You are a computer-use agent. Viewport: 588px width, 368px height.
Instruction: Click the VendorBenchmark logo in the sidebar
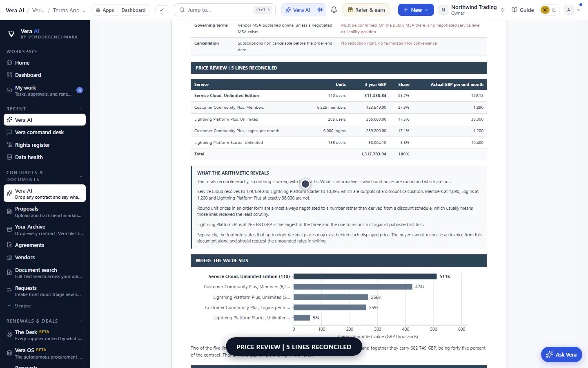tap(11, 34)
